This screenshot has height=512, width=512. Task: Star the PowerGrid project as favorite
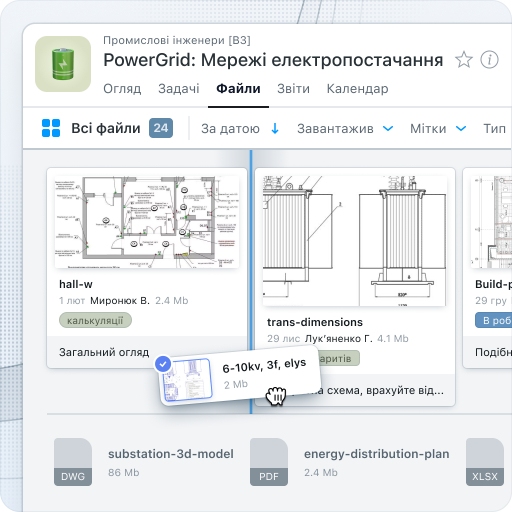(464, 60)
